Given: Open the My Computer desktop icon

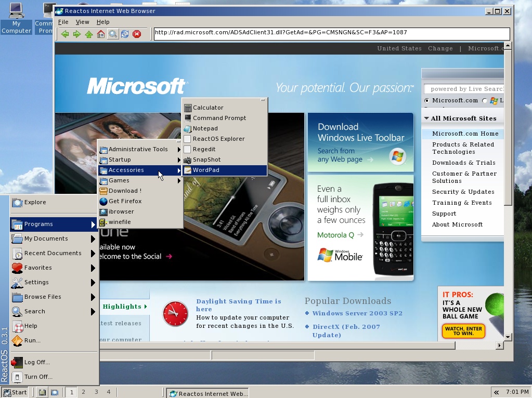Looking at the screenshot, I should click(16, 18).
